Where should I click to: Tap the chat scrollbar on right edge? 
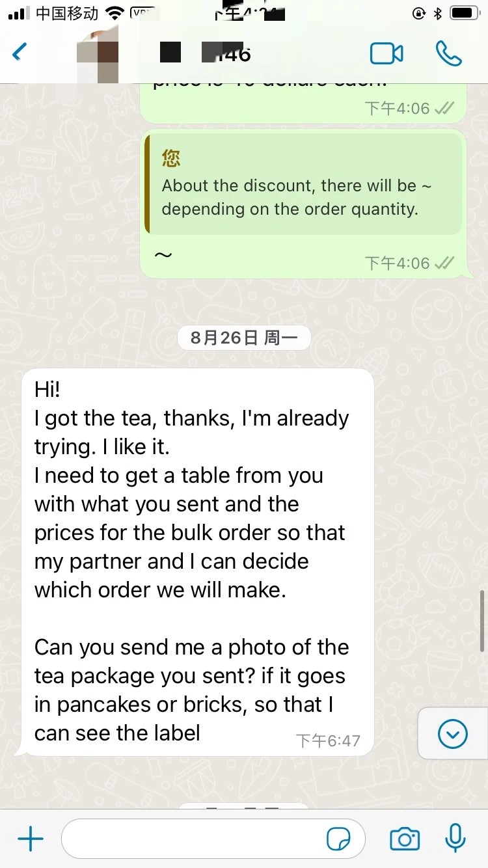(x=481, y=622)
